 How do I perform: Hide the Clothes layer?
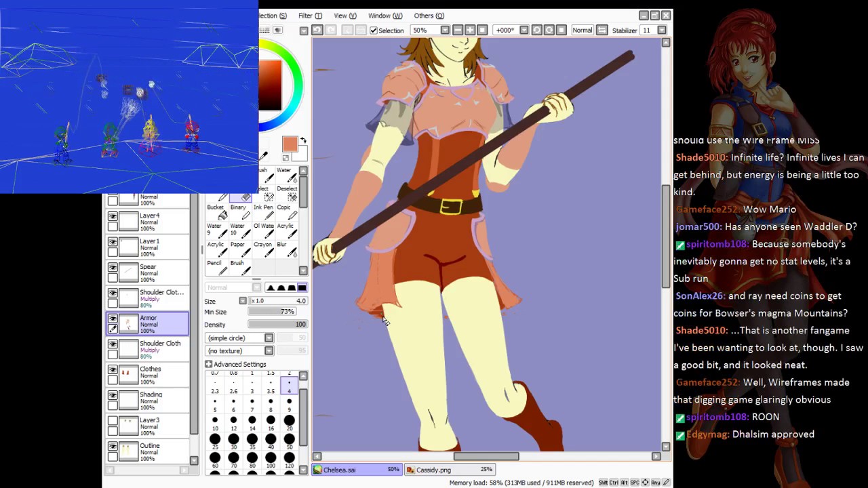[113, 370]
